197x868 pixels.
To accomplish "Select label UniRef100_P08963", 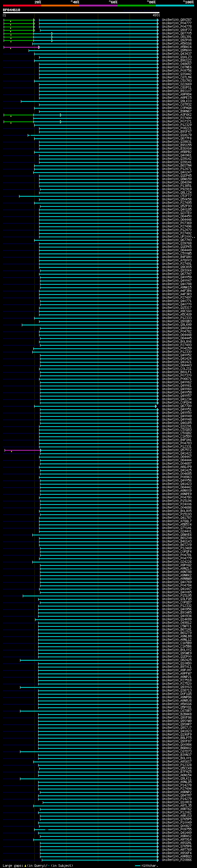I will coord(176,477).
